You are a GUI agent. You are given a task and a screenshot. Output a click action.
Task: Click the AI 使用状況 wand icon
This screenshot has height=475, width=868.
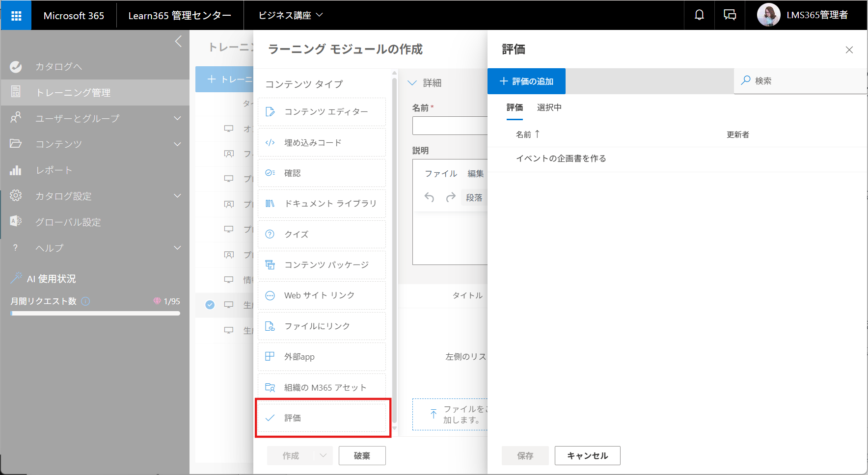pos(16,278)
